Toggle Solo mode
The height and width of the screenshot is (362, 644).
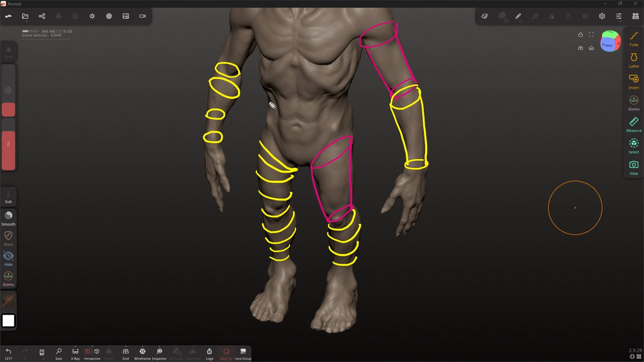point(58,353)
